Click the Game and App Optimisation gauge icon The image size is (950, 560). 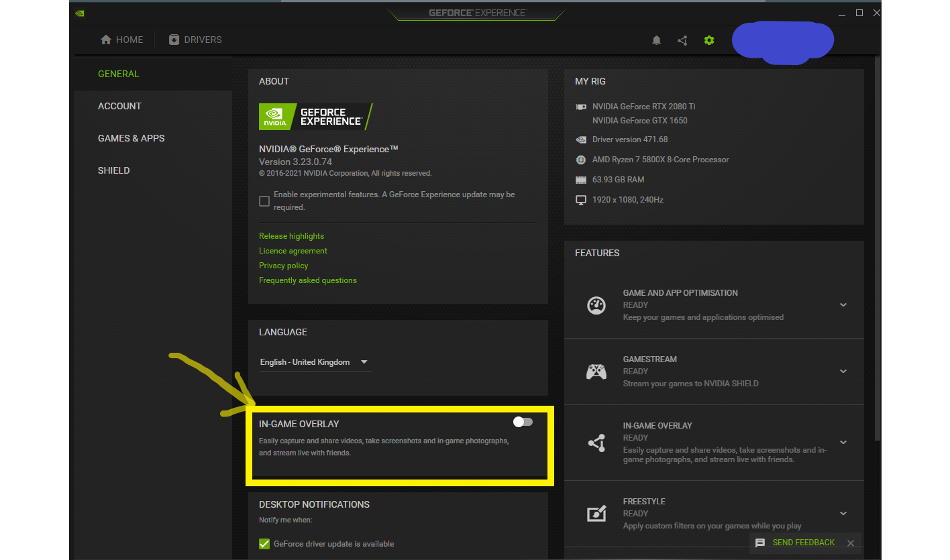[596, 305]
